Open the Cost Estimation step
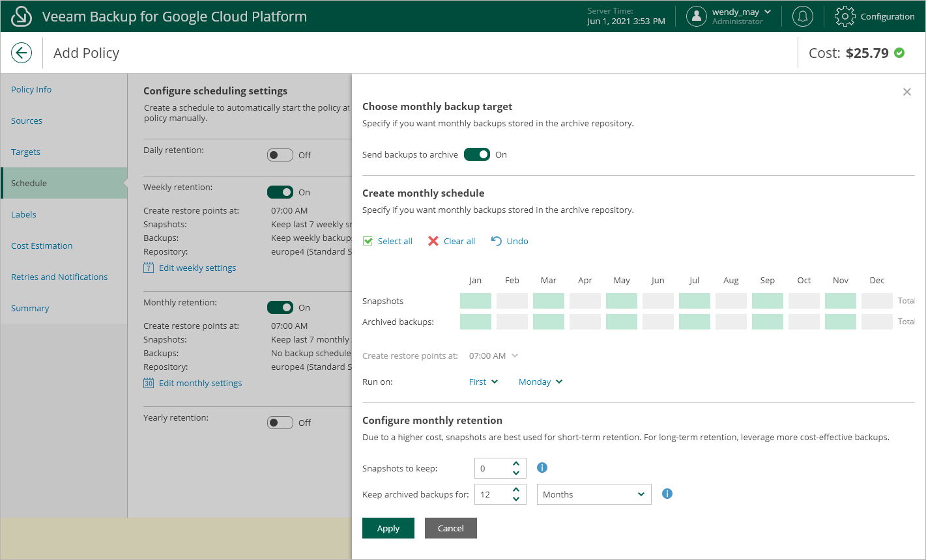926x560 pixels. 42,245
